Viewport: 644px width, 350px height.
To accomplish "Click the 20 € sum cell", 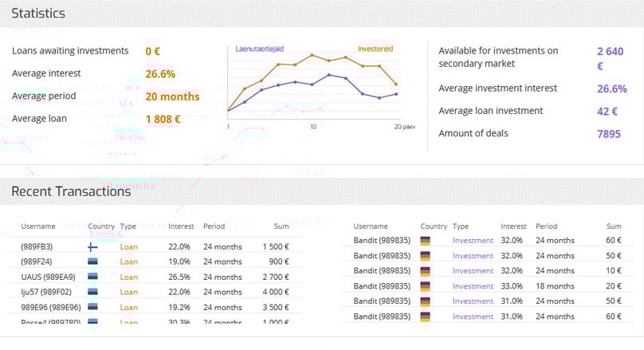I will tap(614, 286).
